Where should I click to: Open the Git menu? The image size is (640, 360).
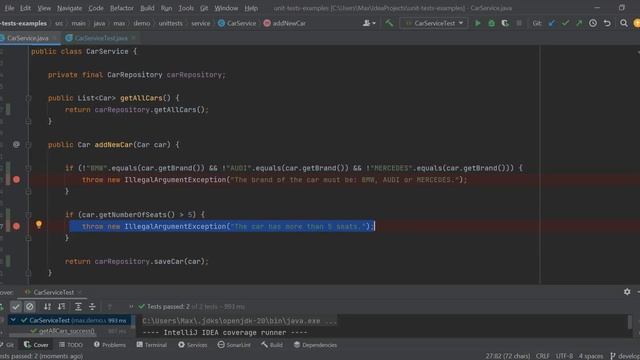204,8
